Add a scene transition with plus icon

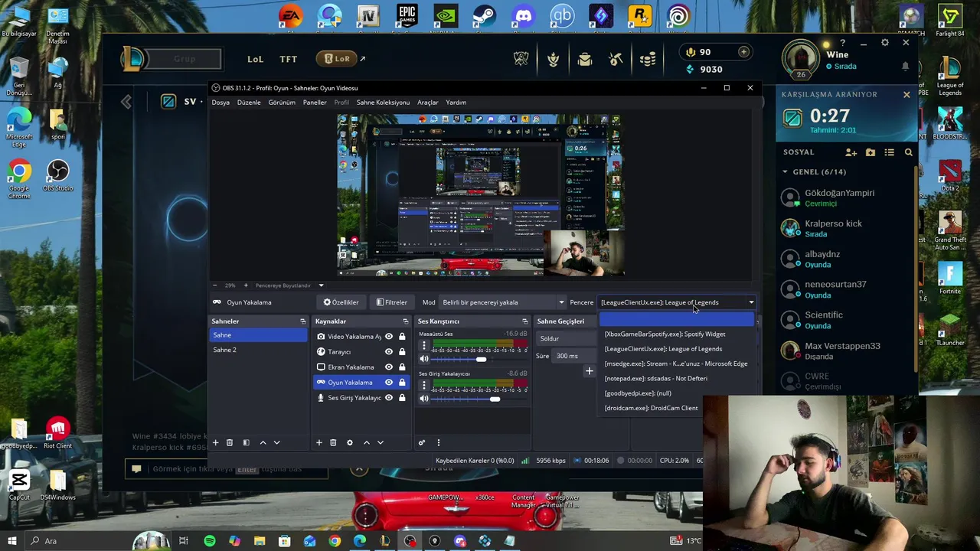pyautogui.click(x=590, y=371)
